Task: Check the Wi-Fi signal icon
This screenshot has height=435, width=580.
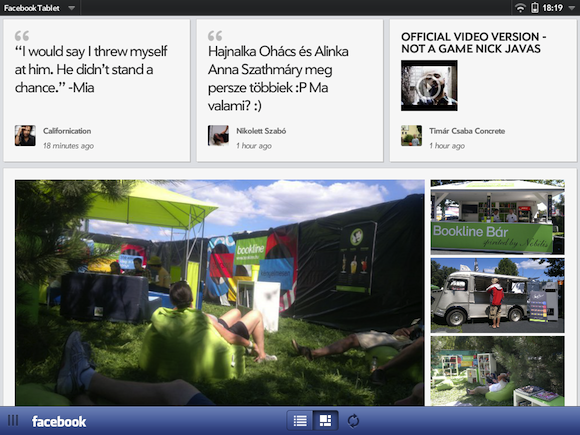Action: (x=520, y=8)
